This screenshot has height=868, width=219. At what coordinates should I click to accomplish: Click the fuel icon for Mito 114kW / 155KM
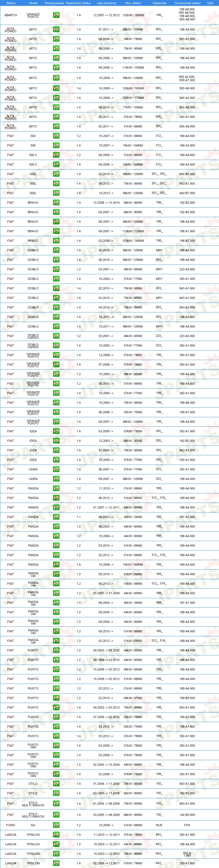56,68
